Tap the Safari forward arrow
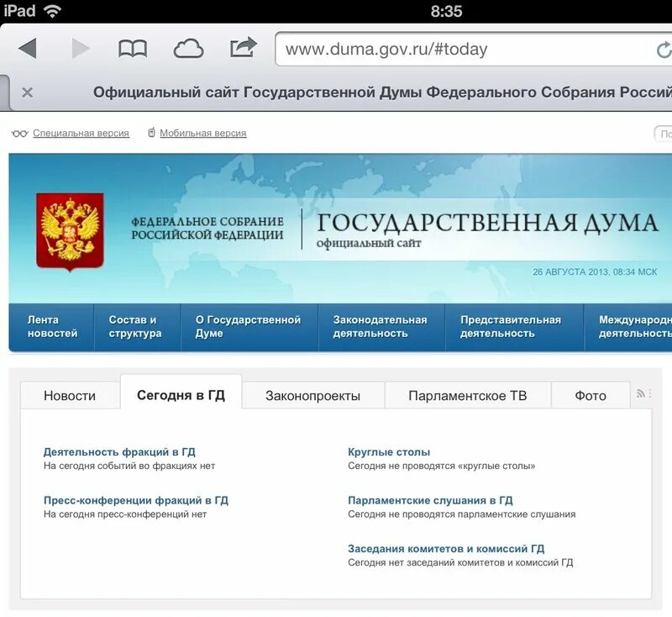 [81, 48]
